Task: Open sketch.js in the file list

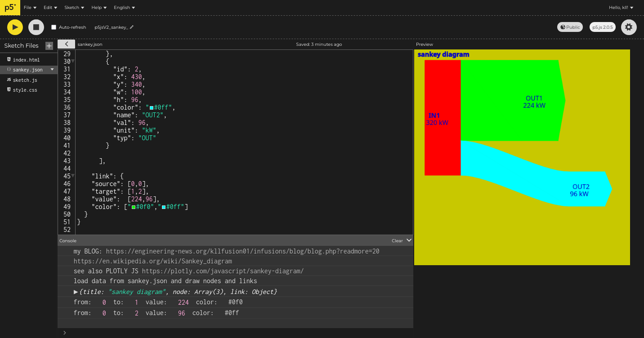Action: click(25, 80)
